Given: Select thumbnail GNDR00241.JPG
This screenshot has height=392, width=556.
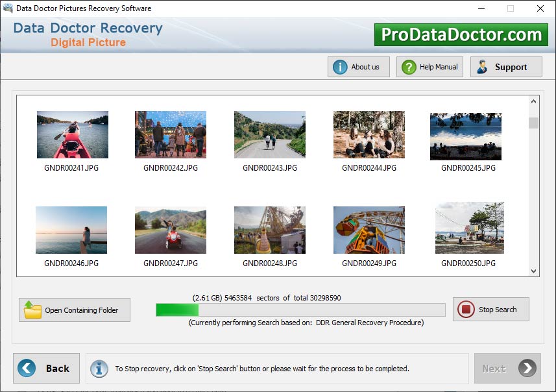Looking at the screenshot, I should click(x=72, y=134).
